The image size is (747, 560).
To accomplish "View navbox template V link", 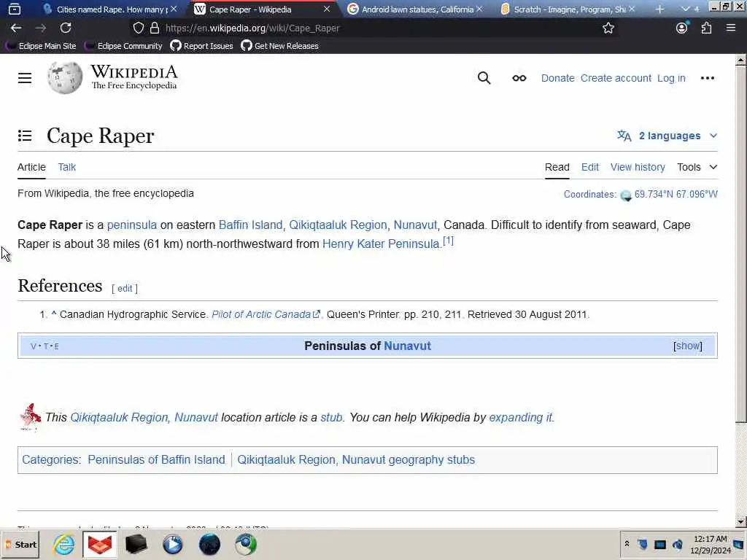I will [x=34, y=346].
